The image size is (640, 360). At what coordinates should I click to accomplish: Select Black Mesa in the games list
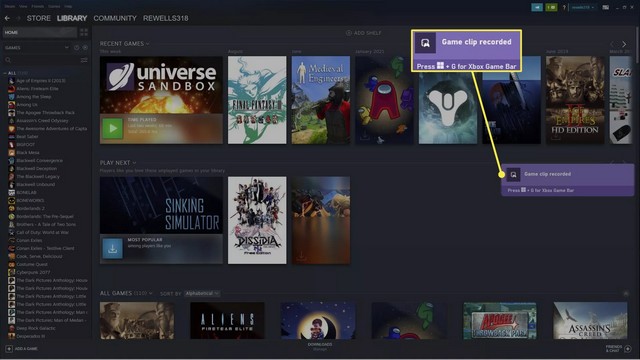(x=28, y=153)
